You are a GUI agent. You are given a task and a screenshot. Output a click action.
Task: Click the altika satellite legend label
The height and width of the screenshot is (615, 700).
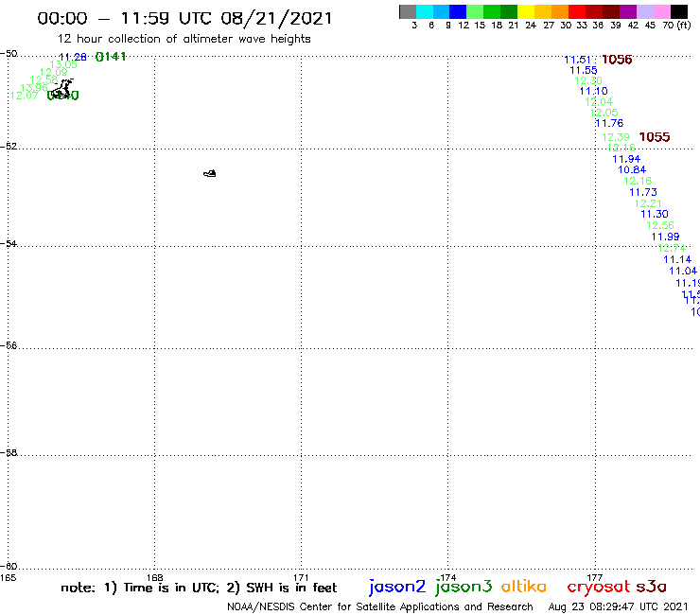pyautogui.click(x=524, y=586)
